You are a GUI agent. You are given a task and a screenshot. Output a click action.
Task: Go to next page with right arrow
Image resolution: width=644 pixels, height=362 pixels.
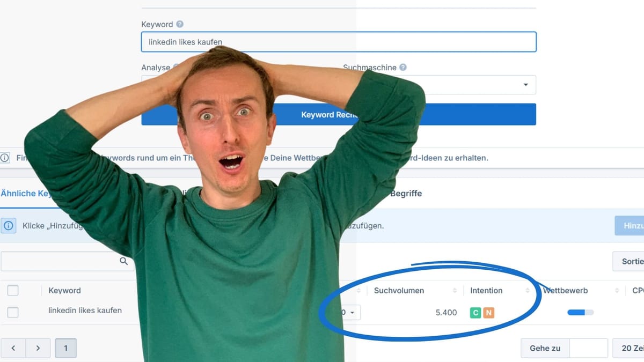tap(38, 348)
